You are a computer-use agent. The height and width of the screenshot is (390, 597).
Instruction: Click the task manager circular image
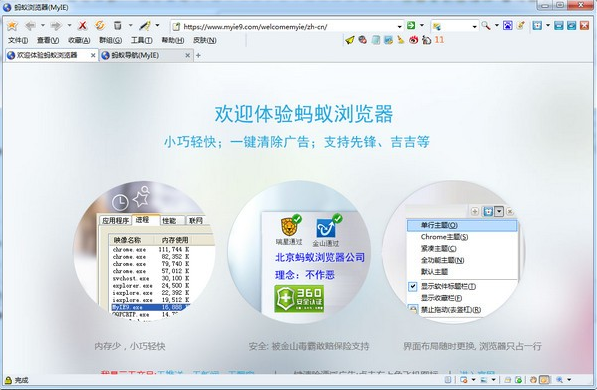(x=145, y=251)
